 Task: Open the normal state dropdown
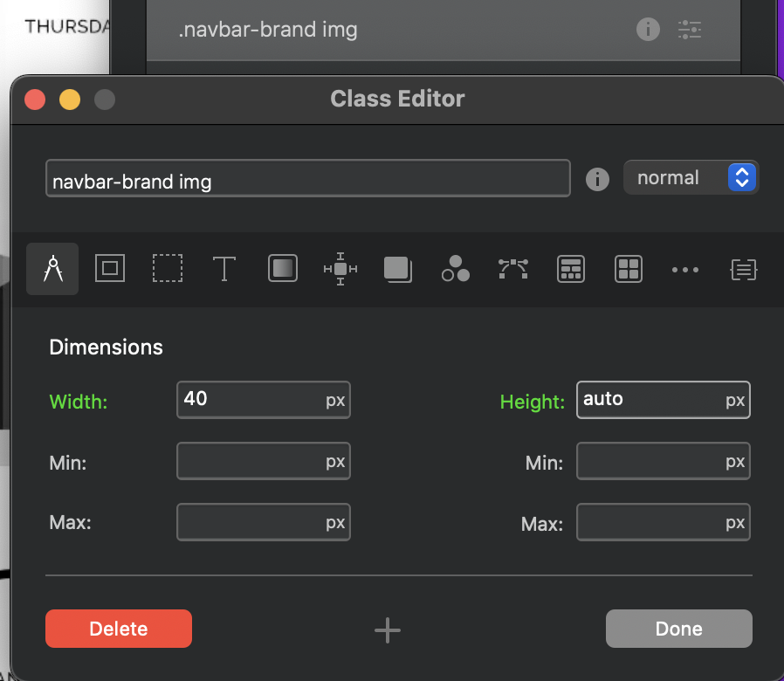(x=690, y=178)
